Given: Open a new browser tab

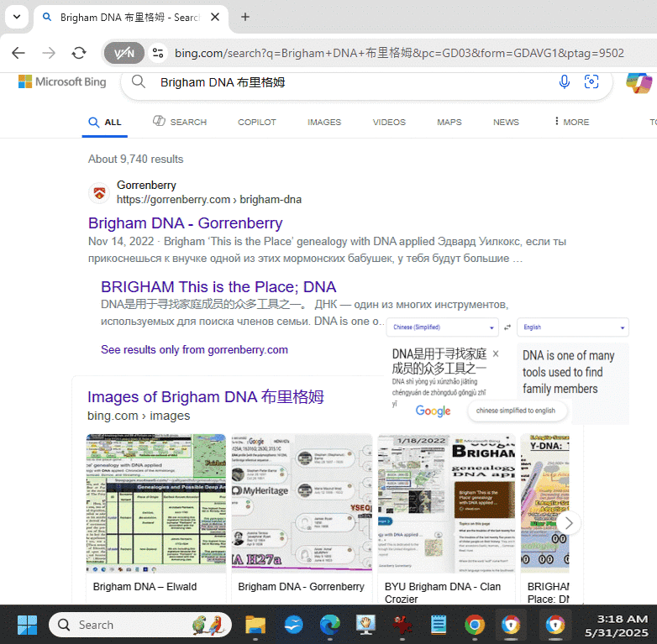Looking at the screenshot, I should coord(245,17).
